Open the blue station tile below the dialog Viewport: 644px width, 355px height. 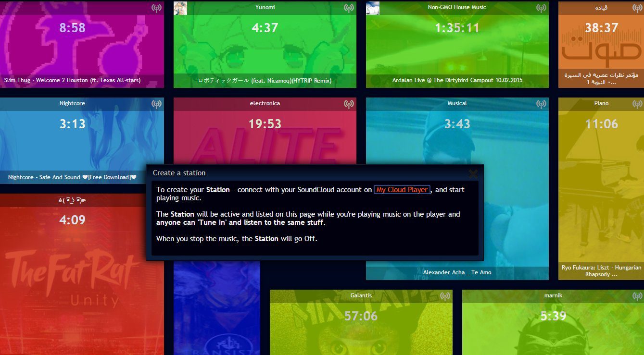click(x=216, y=307)
